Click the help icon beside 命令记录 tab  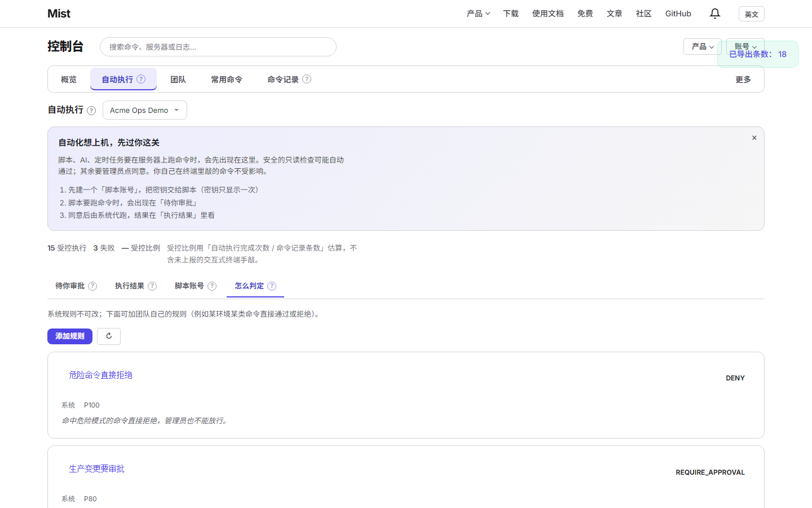point(307,79)
